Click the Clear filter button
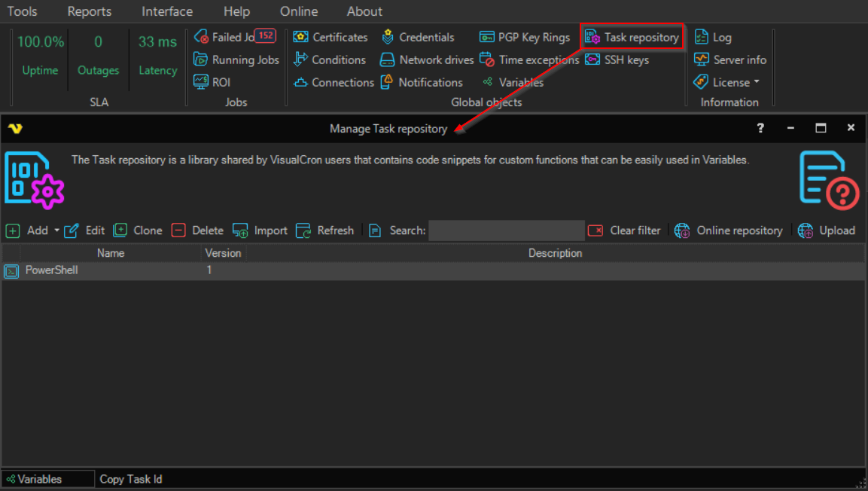Image resolution: width=868 pixels, height=491 pixels. tap(625, 230)
